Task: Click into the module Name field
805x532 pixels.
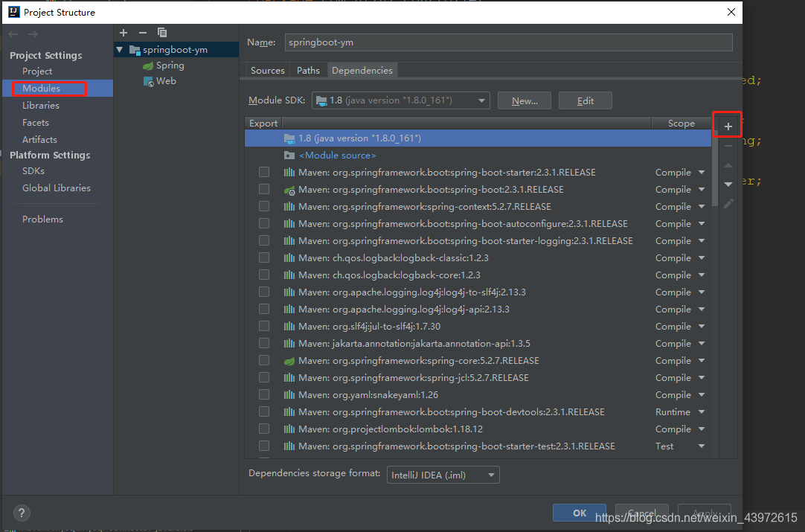Action: [508, 42]
